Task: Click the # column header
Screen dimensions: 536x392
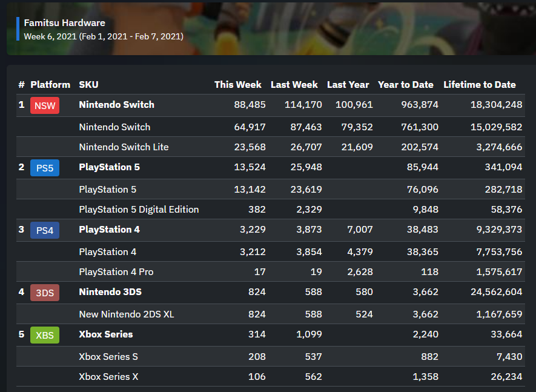Action: pyautogui.click(x=22, y=84)
